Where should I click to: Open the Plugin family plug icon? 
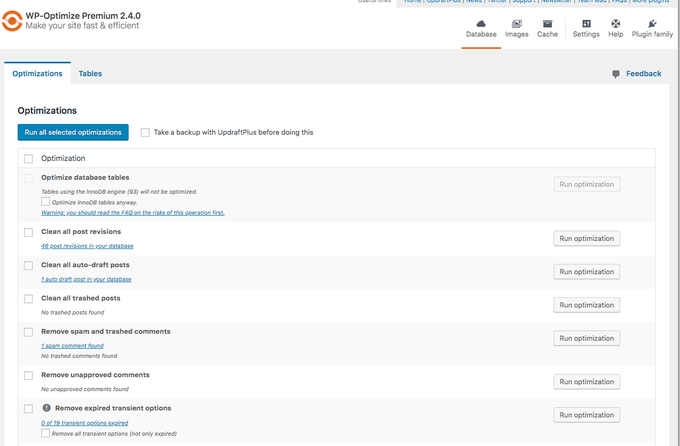pyautogui.click(x=652, y=24)
